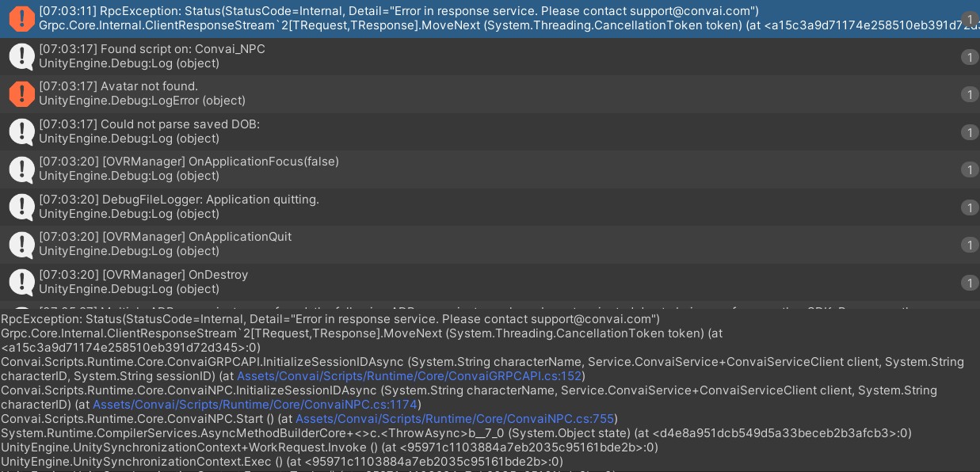Screen dimensions: 980x472
Task: Open the ConvaiNPC.cs:1174 source link
Action: (x=256, y=405)
